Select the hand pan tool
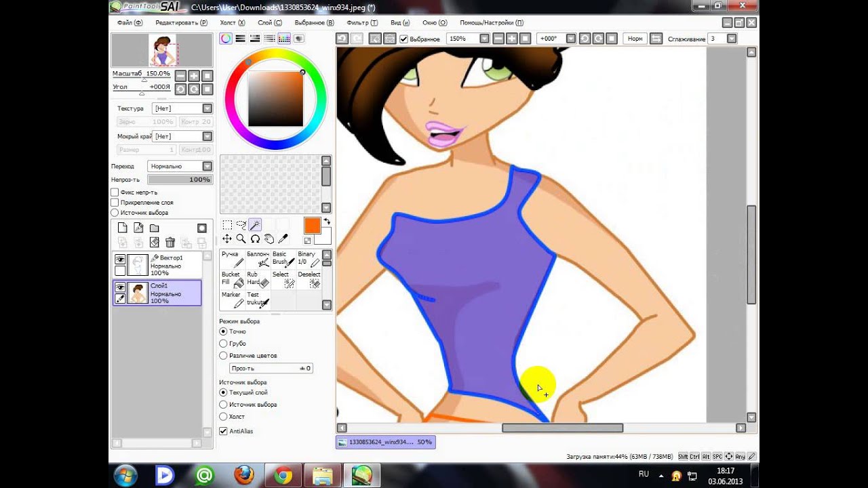The image size is (868, 488). [x=269, y=239]
